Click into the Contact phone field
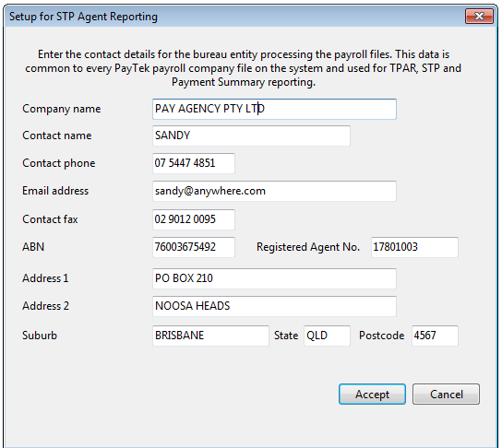Image resolution: width=502 pixels, height=448 pixels. tap(194, 163)
